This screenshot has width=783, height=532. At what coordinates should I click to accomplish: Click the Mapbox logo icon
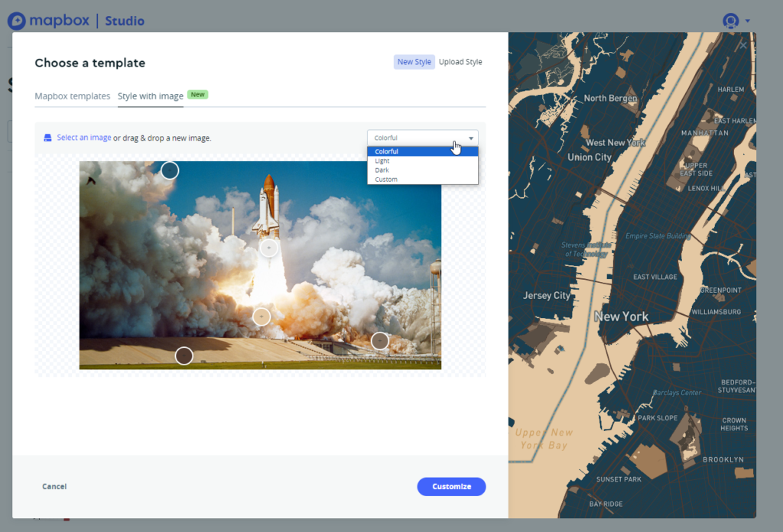[x=15, y=21]
